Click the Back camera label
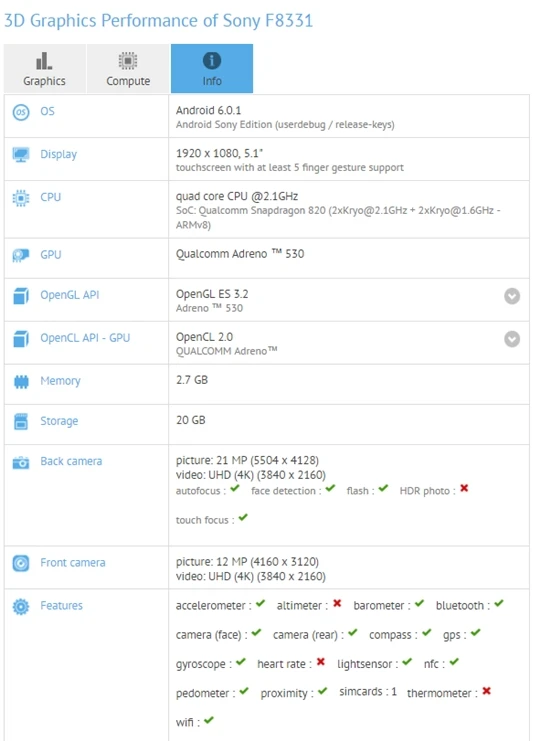540x741 pixels. click(x=71, y=461)
